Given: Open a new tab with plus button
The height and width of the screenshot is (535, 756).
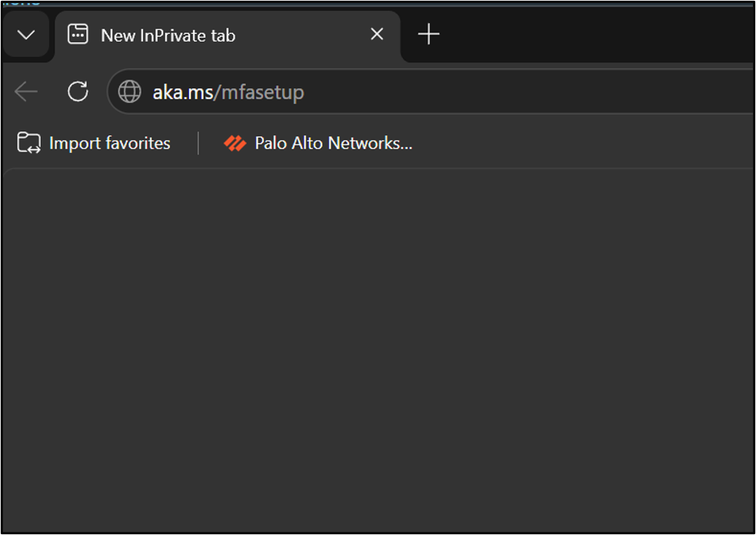Looking at the screenshot, I should coord(428,35).
